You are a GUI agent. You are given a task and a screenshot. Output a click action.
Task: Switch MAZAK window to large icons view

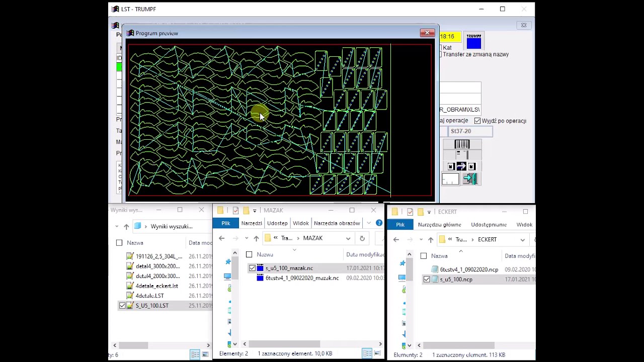(x=377, y=353)
